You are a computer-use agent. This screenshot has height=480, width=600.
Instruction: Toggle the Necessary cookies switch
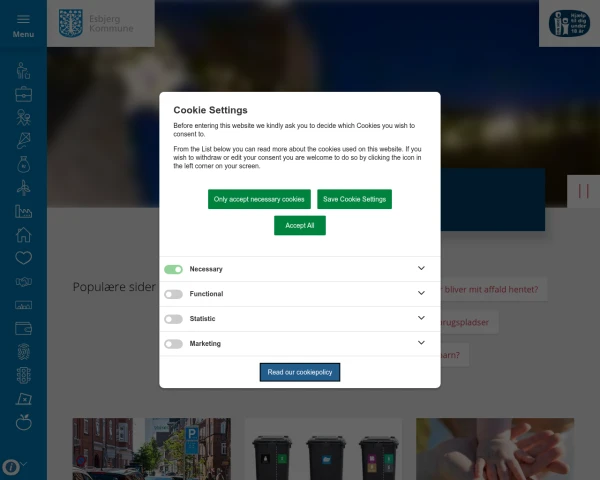pyautogui.click(x=173, y=269)
